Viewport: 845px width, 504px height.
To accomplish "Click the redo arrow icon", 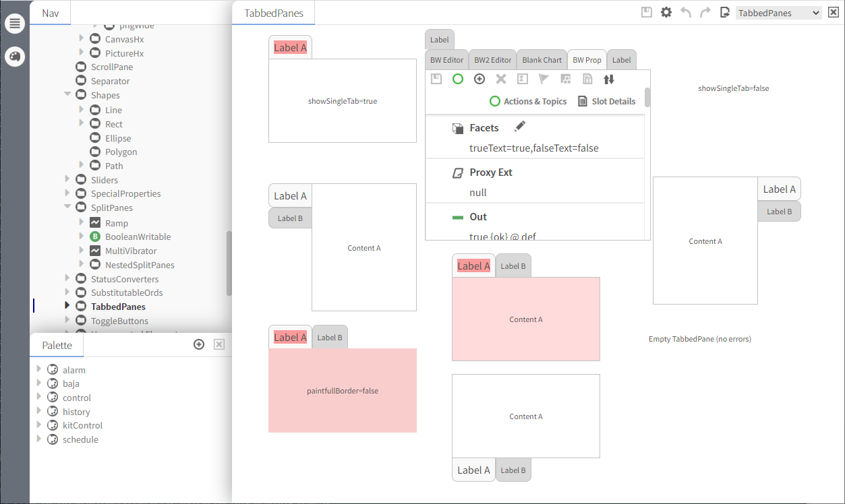I will pos(705,12).
